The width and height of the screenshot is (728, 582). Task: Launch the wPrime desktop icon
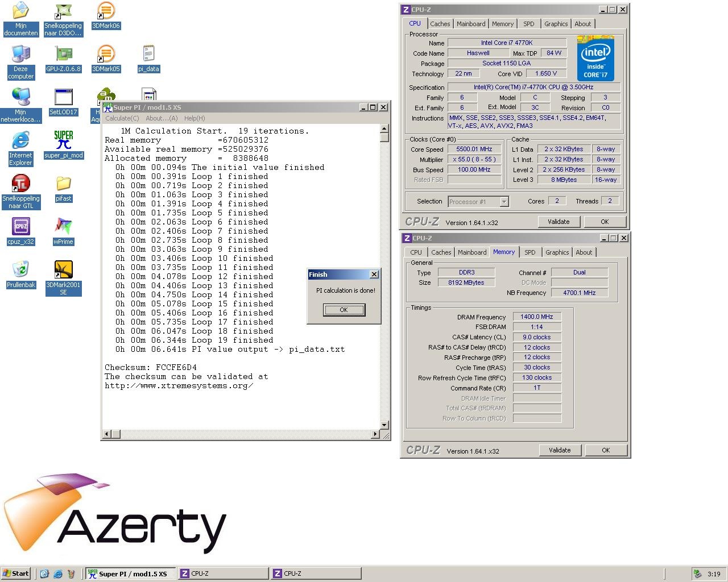[63, 231]
